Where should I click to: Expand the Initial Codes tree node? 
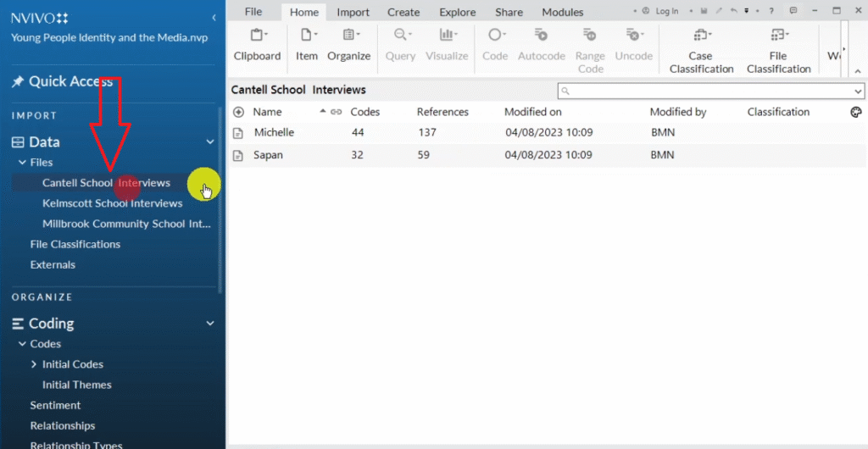click(x=34, y=364)
